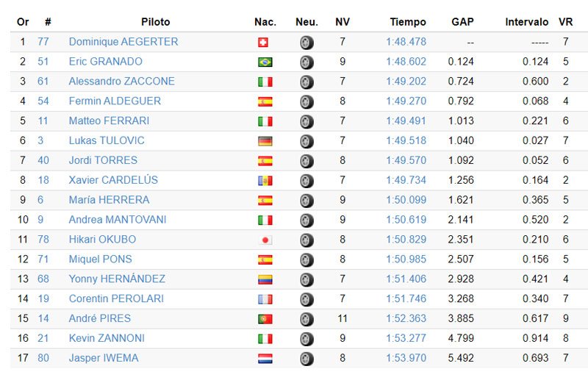Click the Swiss flag beside Dominique Aegerter
This screenshot has height=380, width=588.
coord(264,43)
